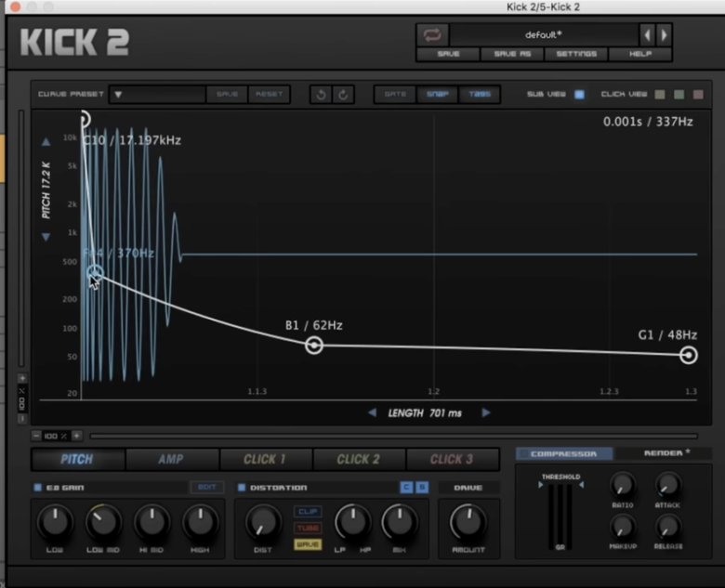This screenshot has height=588, width=725.
Task: Toggle the Gate button
Action: 395,95
